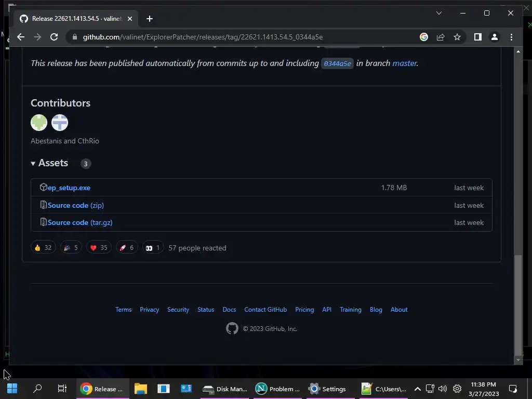
Task: Open the Security footer link
Action: (x=178, y=310)
